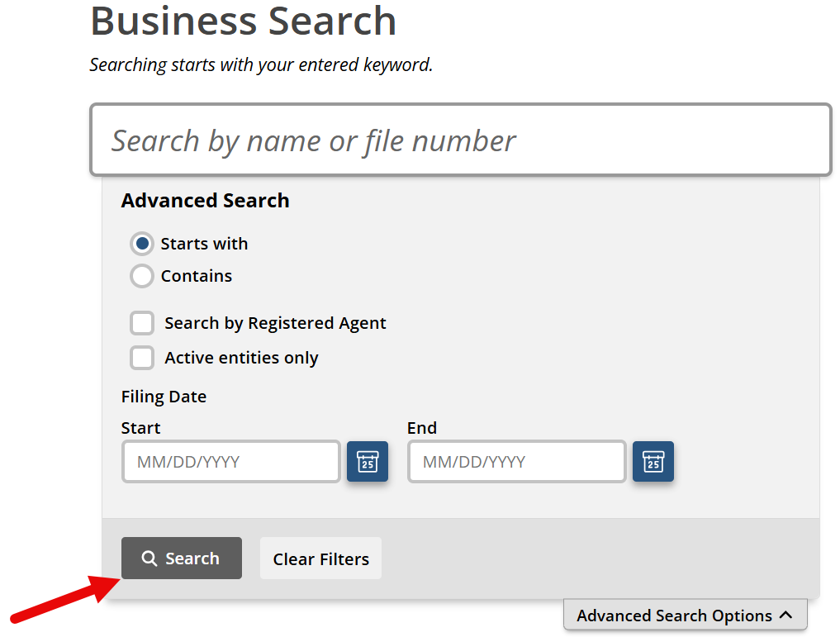This screenshot has width=840, height=637.
Task: Click the Starts with option label text
Action: (204, 244)
